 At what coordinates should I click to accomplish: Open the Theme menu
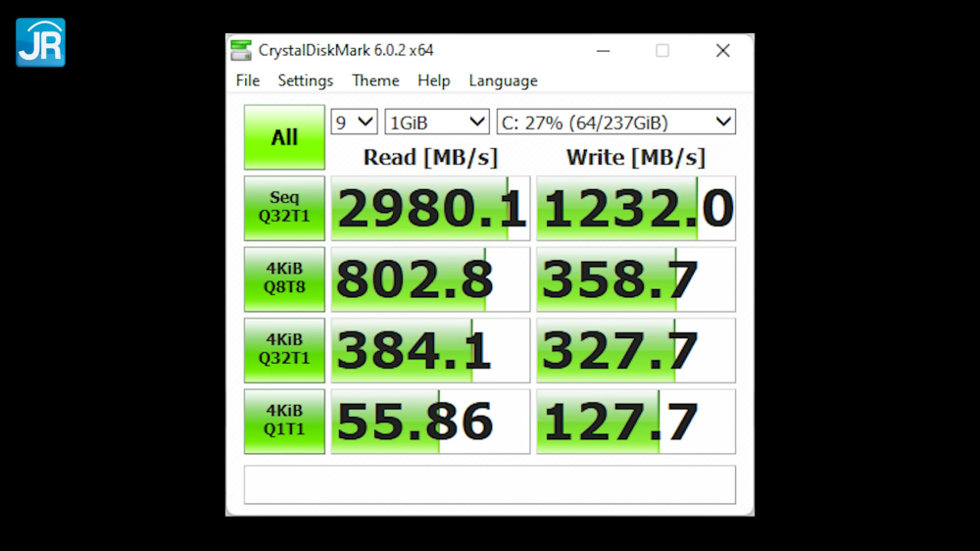[375, 80]
